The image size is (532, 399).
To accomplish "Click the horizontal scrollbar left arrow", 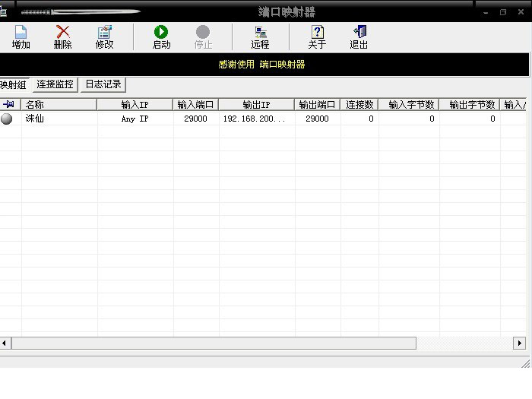I will (x=5, y=344).
